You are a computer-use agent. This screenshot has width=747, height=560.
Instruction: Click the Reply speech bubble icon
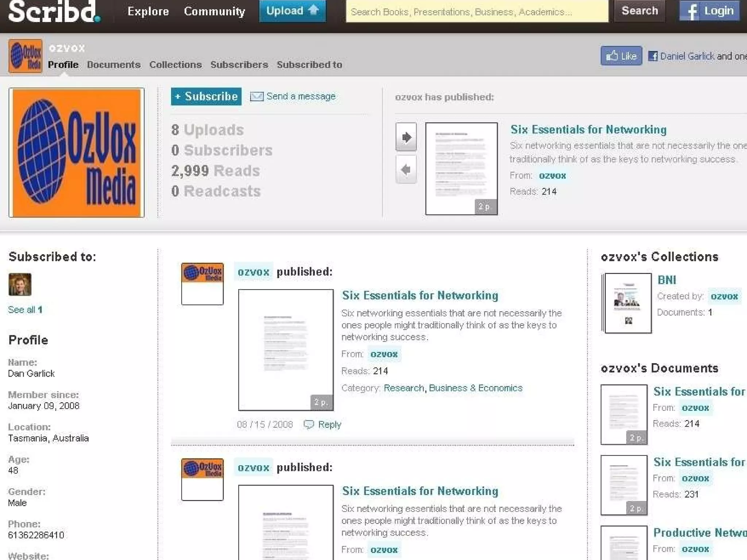[309, 424]
